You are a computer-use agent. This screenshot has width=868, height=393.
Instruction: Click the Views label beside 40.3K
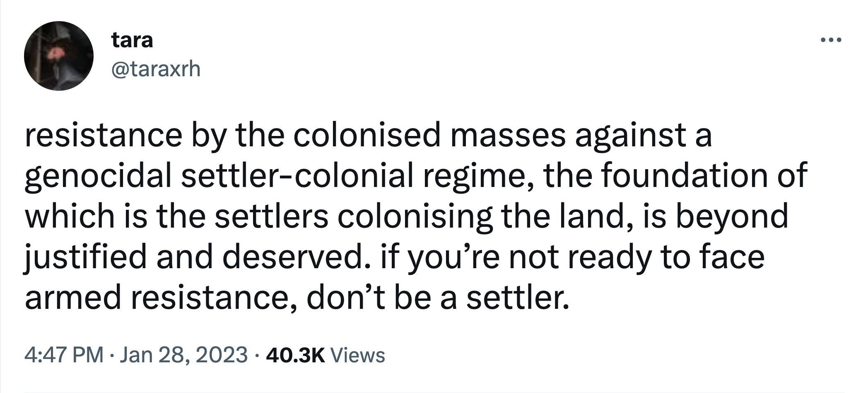[359, 355]
